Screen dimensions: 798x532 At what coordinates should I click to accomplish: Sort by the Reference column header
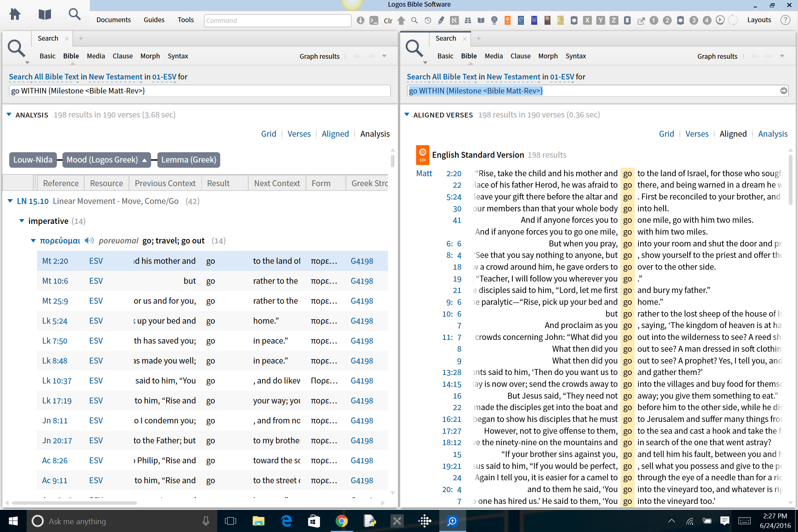(61, 183)
